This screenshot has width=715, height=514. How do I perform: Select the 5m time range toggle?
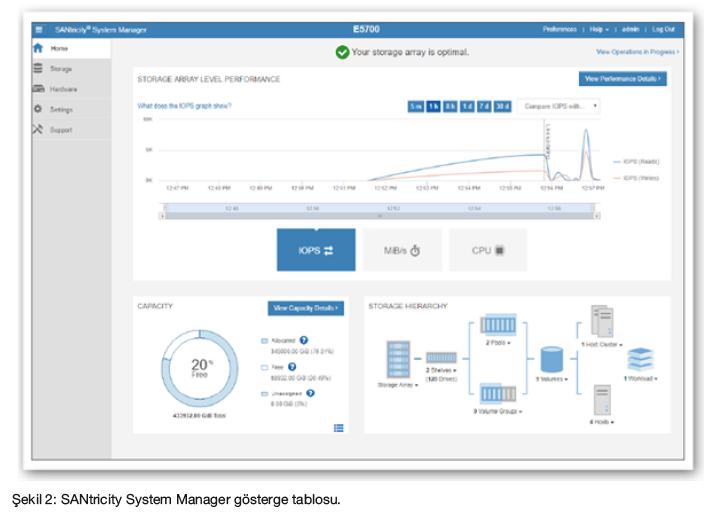tap(415, 106)
